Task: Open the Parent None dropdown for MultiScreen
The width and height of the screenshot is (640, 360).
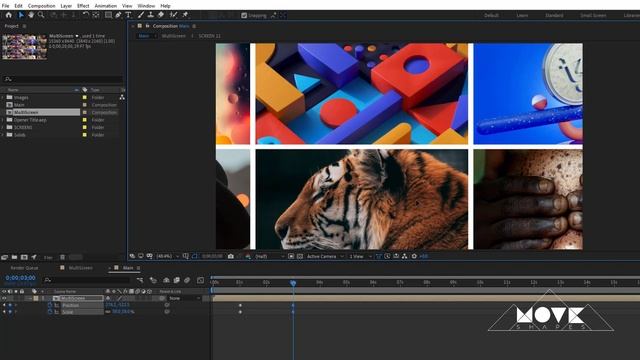Action: (x=185, y=298)
